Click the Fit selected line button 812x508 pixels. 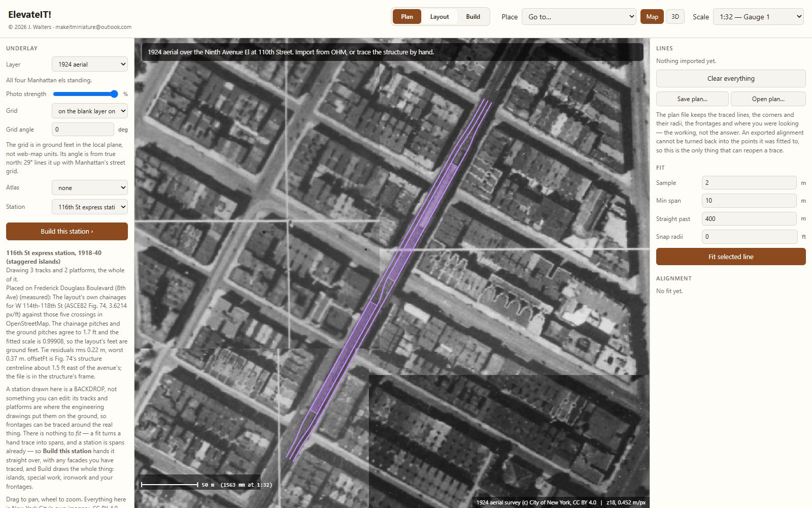tap(731, 257)
